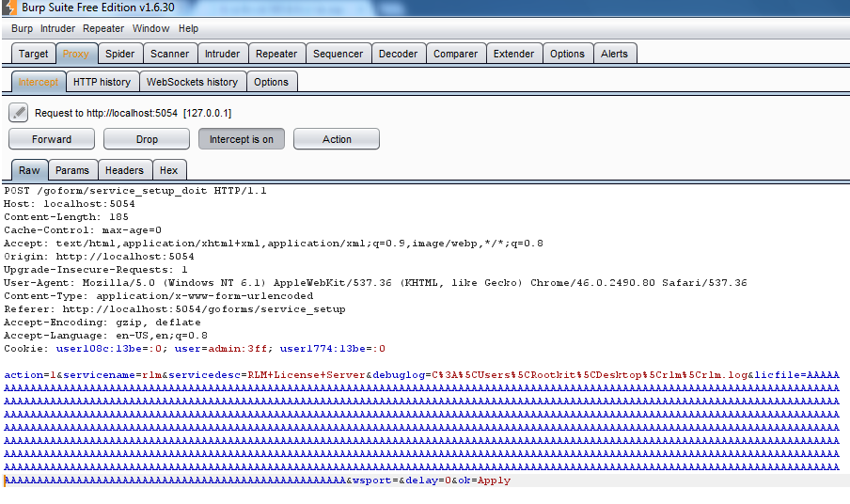This screenshot has height=504, width=850.
Task: Switch to the Params view tab
Action: pyautogui.click(x=72, y=170)
